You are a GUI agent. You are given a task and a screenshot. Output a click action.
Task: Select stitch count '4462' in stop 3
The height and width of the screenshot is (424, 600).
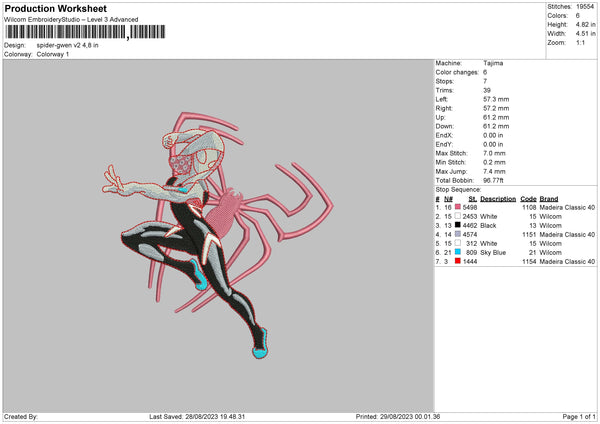pyautogui.click(x=470, y=225)
